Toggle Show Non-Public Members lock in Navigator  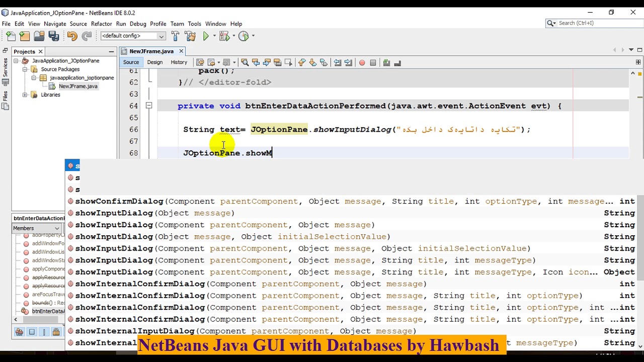click(56, 332)
